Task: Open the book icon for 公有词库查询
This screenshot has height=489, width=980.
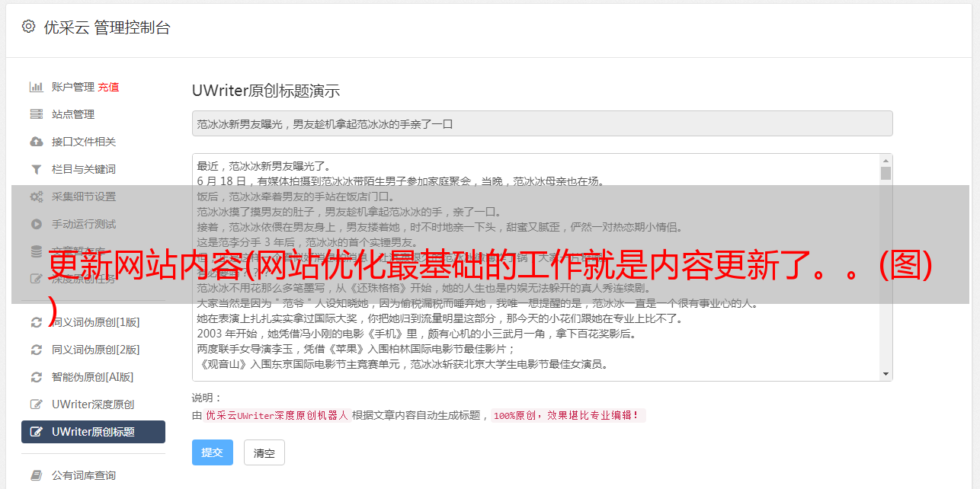Action: [x=36, y=475]
